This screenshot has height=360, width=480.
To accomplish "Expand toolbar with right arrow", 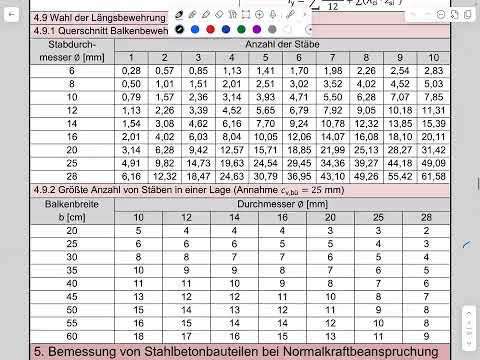I will 304,14.
